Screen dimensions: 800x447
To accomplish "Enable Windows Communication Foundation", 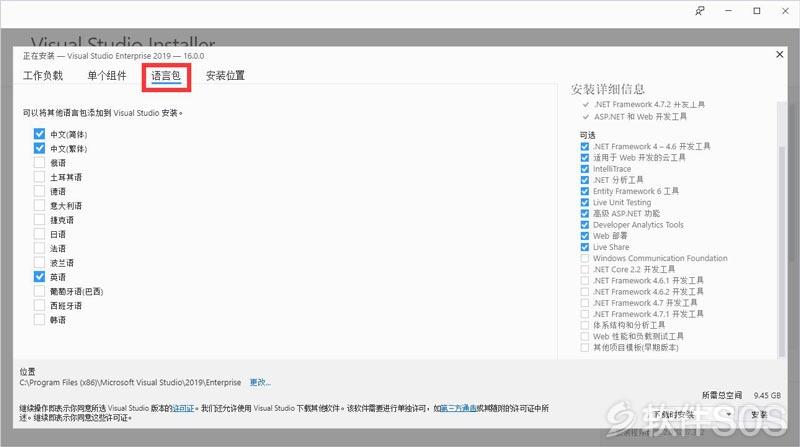I will coord(585,259).
